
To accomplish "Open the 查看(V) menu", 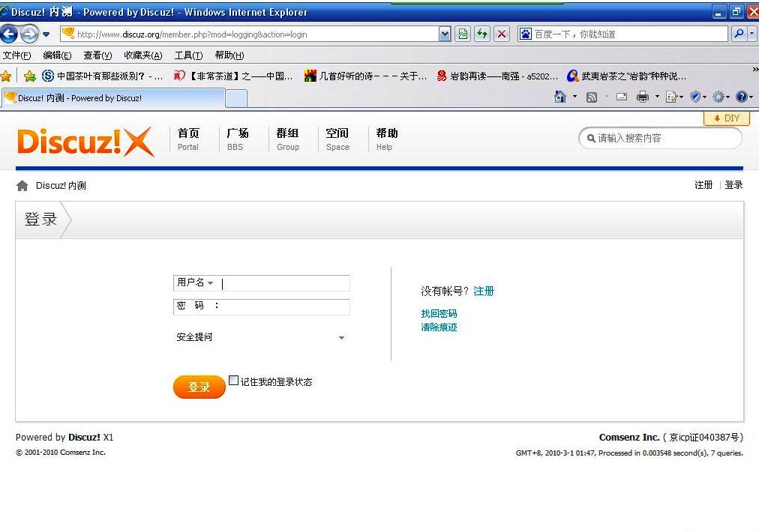I will tap(97, 55).
